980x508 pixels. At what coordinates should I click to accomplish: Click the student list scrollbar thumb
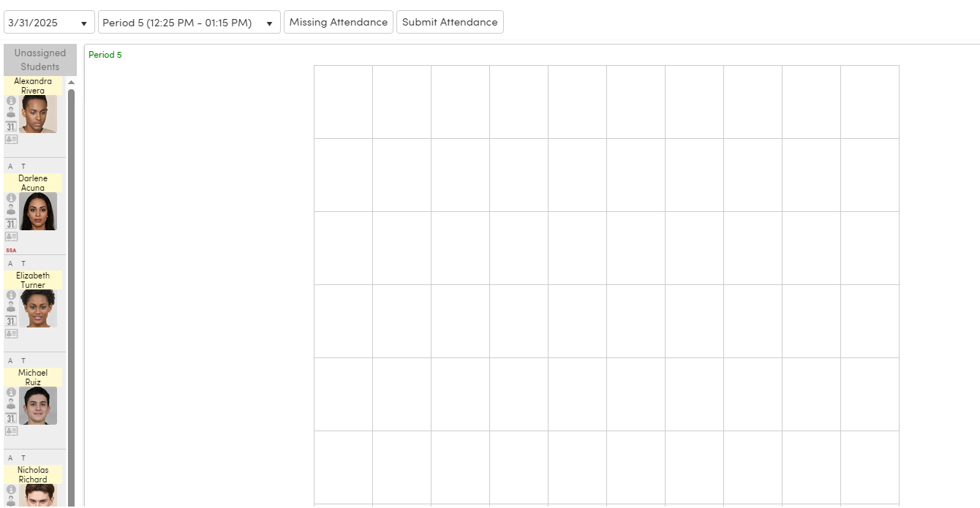coord(71,297)
